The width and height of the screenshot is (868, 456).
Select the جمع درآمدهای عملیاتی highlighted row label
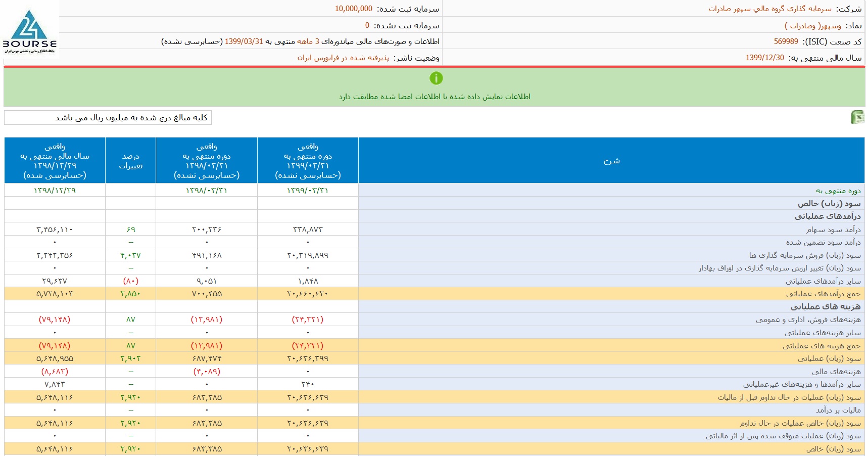(823, 294)
